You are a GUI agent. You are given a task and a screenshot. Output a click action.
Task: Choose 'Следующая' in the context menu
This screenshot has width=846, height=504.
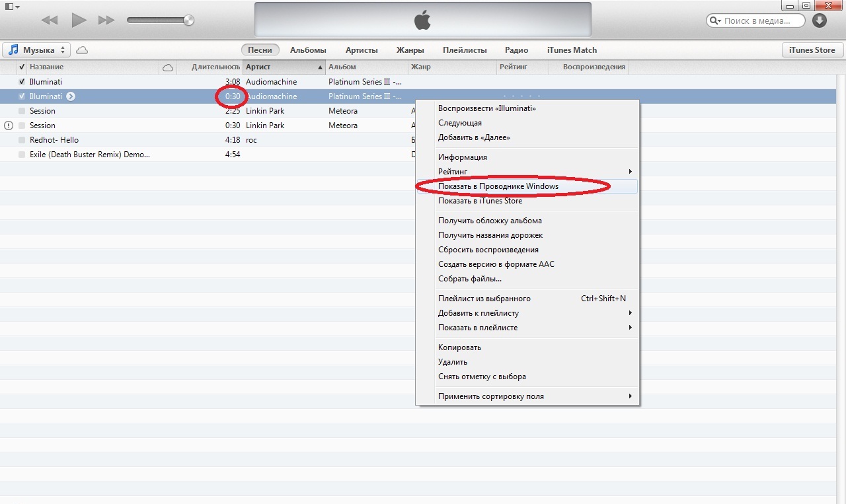pos(527,123)
